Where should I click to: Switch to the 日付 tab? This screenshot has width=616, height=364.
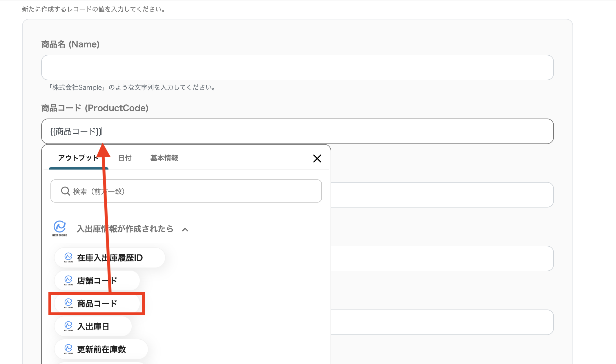[125, 158]
